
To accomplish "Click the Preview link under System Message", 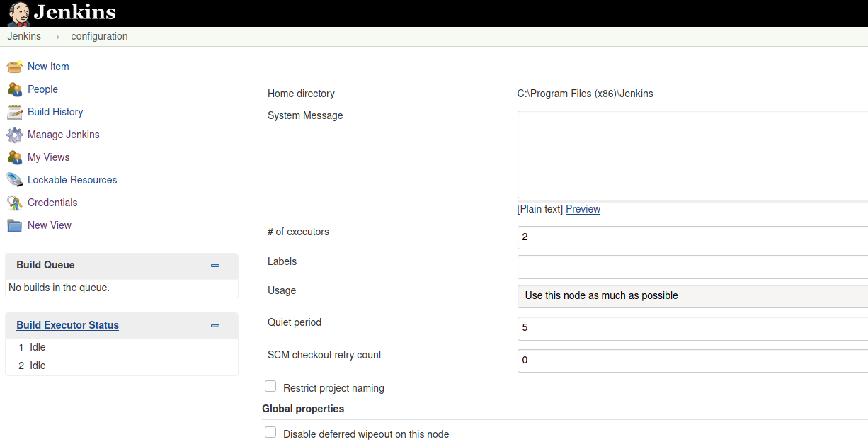I will pyautogui.click(x=583, y=209).
